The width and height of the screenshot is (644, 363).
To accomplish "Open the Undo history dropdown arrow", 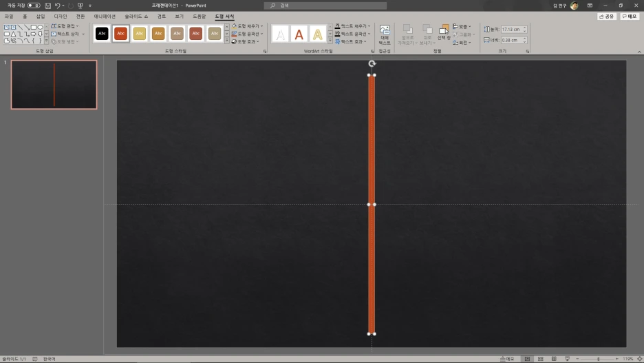I will [63, 6].
